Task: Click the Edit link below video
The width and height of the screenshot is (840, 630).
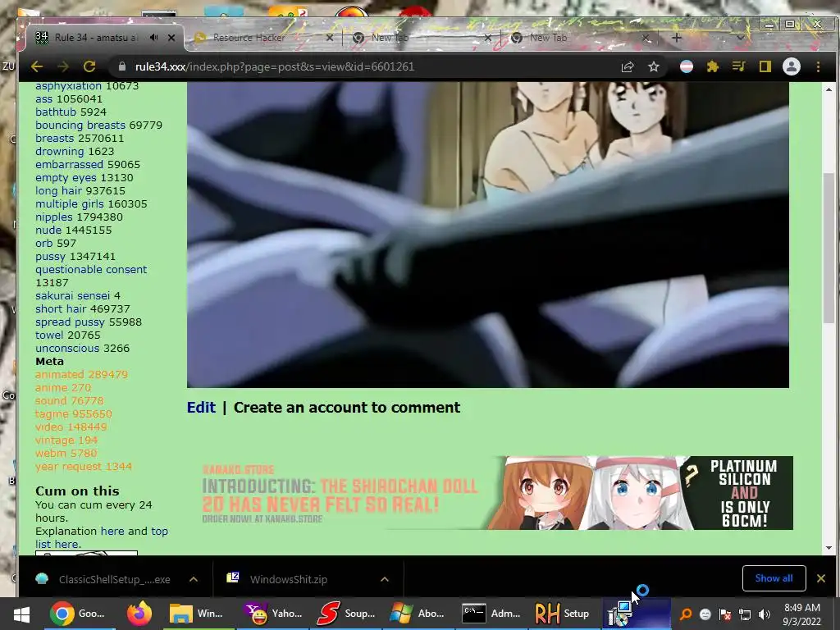Action: click(x=201, y=408)
